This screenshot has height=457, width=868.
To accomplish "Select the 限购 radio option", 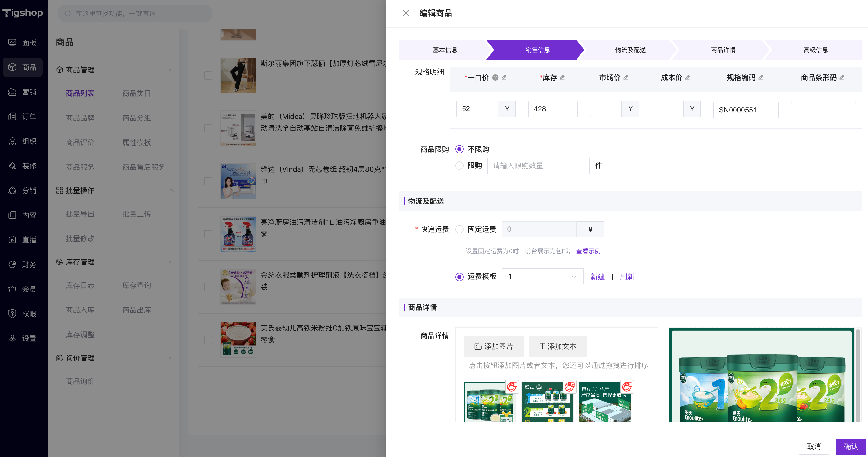I will click(x=459, y=165).
